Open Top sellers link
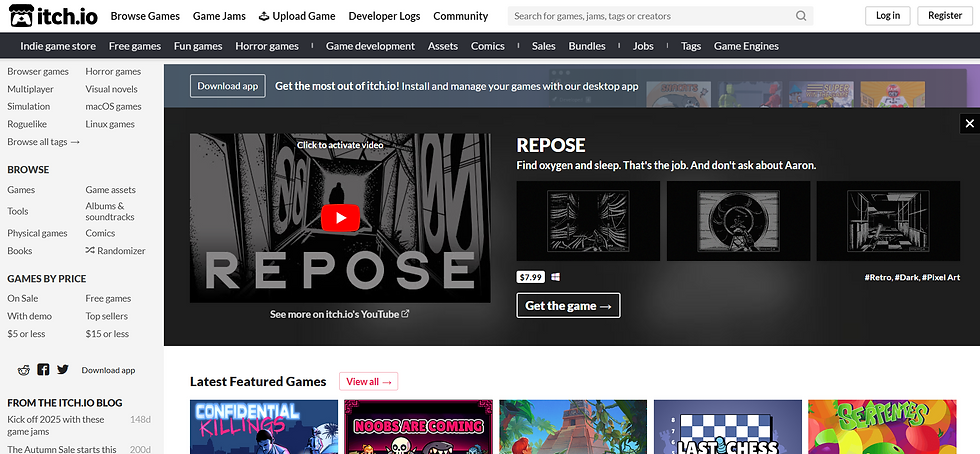 tap(107, 316)
